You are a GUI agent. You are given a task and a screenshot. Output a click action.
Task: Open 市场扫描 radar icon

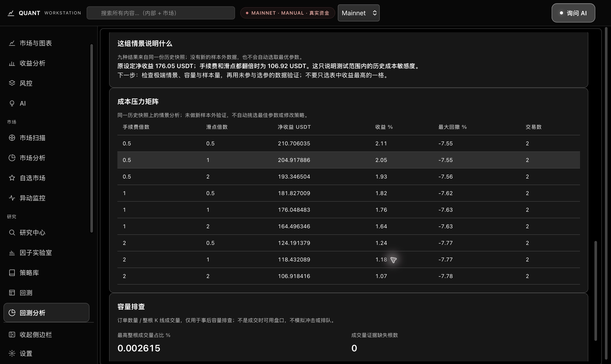pyautogui.click(x=12, y=138)
